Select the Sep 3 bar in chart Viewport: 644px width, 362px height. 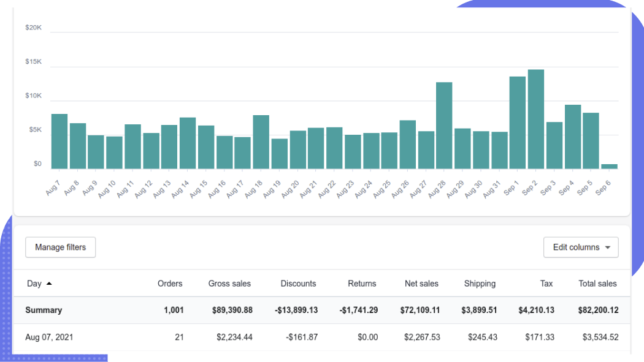554,146
